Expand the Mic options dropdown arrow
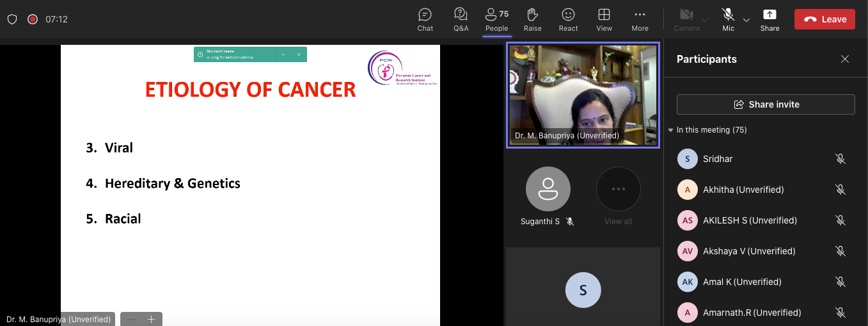This screenshot has height=326, width=868. click(746, 20)
